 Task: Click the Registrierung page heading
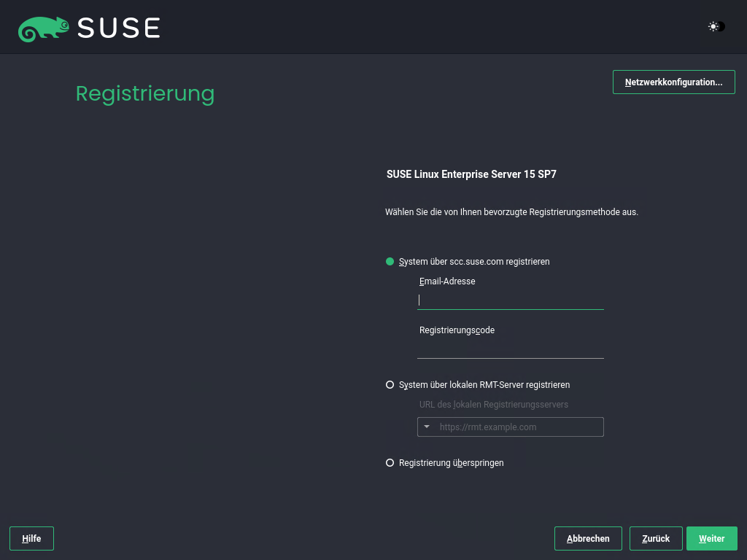145,94
